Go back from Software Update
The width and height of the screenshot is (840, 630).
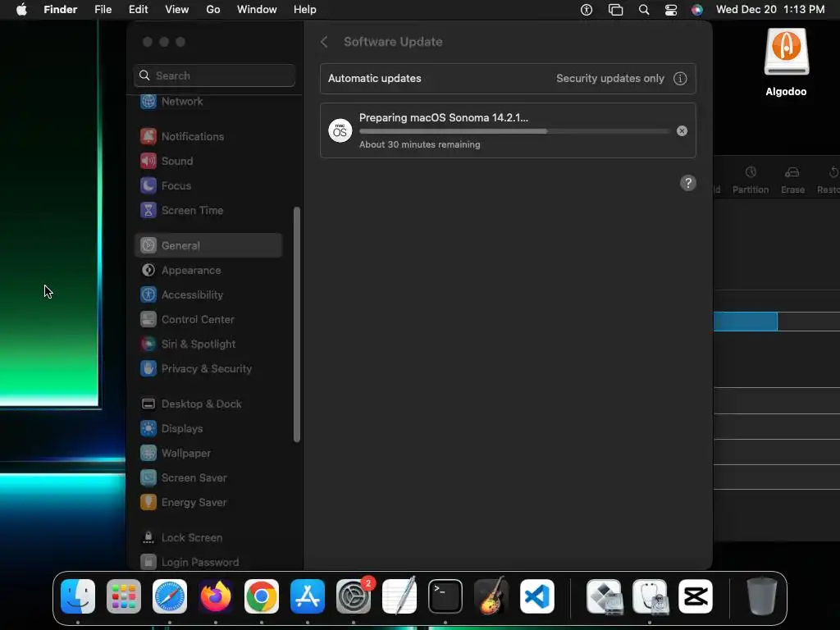pyautogui.click(x=324, y=42)
